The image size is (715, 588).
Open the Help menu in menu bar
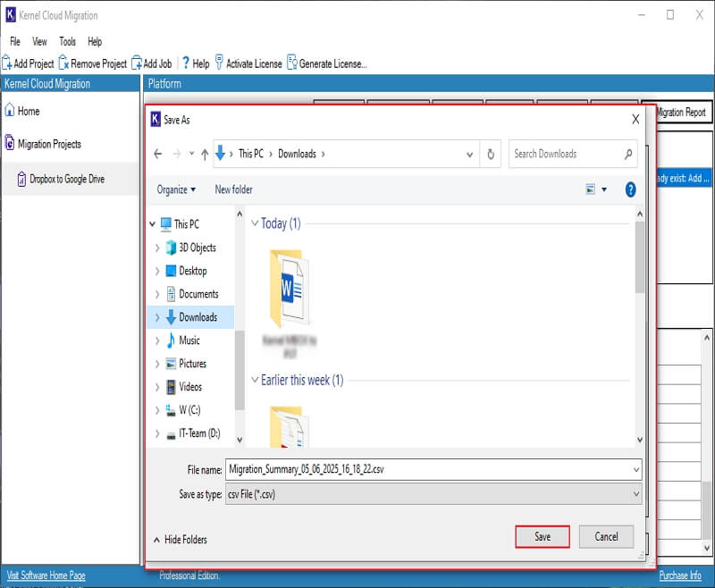pyautogui.click(x=95, y=41)
